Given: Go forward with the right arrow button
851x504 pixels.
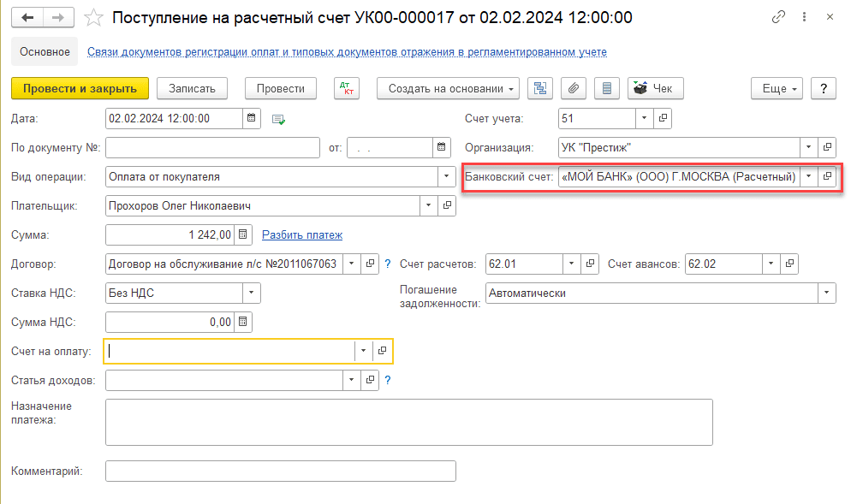Looking at the screenshot, I should 58,18.
